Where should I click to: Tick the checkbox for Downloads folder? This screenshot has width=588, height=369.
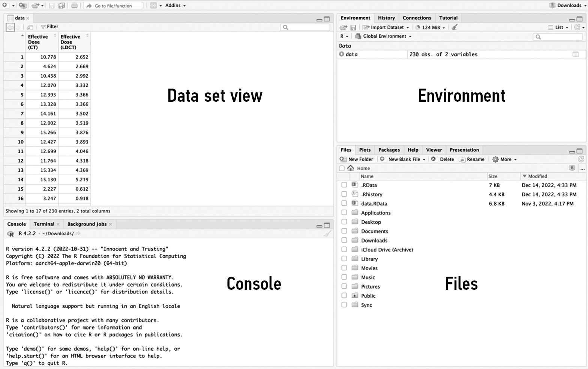(344, 240)
